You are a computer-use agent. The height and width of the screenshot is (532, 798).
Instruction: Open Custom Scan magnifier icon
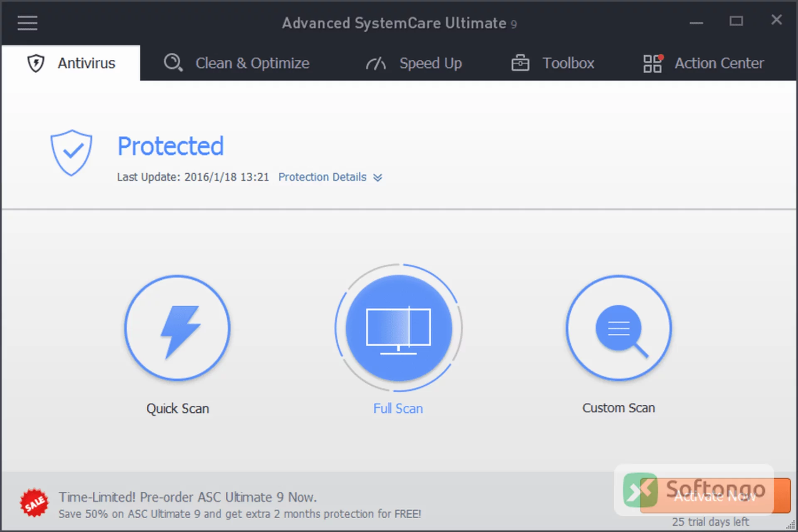click(619, 328)
